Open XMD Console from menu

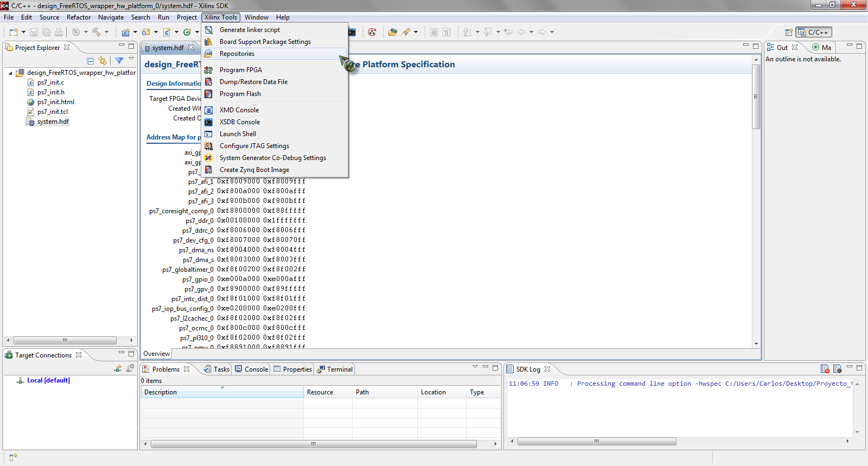point(275,110)
